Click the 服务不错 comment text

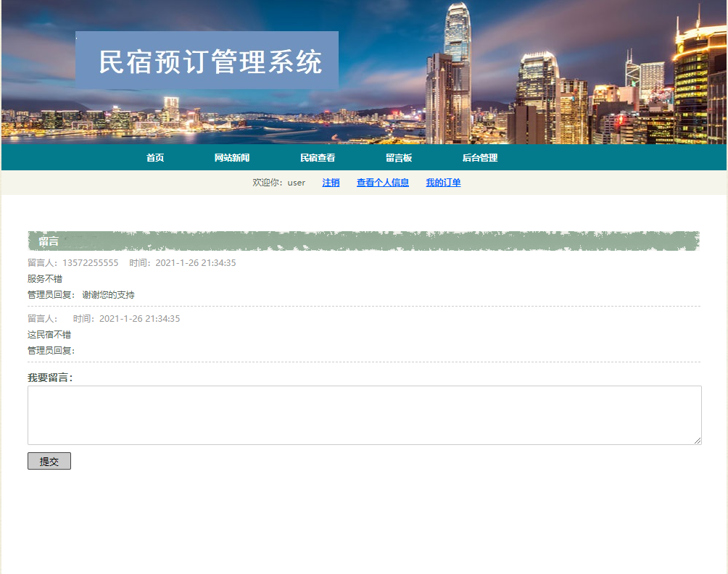[44, 278]
